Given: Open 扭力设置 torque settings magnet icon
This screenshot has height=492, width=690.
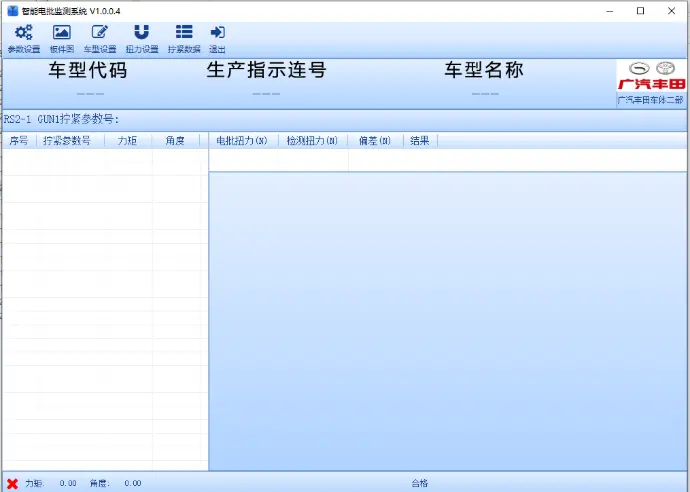Looking at the screenshot, I should [142, 38].
